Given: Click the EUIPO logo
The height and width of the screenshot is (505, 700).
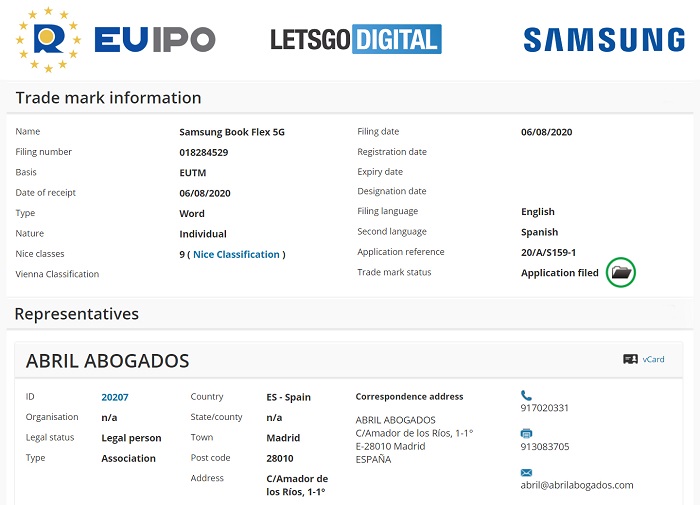Looking at the screenshot, I should click(116, 40).
